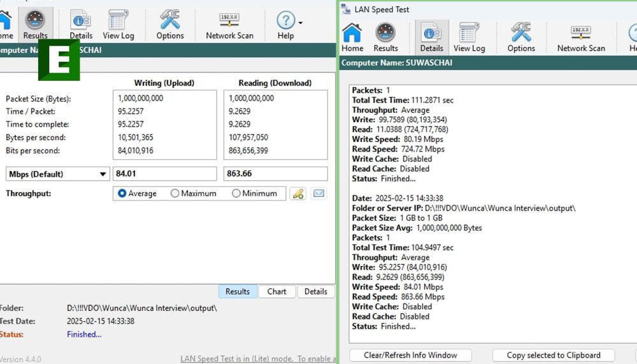Click Test Date value 2025-02-15 14:33:38 in left window
Image resolution: width=637 pixels, height=364 pixels.
pos(101,321)
